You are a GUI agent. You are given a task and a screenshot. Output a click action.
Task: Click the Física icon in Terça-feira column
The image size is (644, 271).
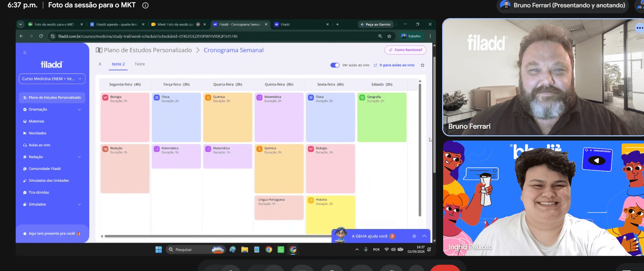157,97
